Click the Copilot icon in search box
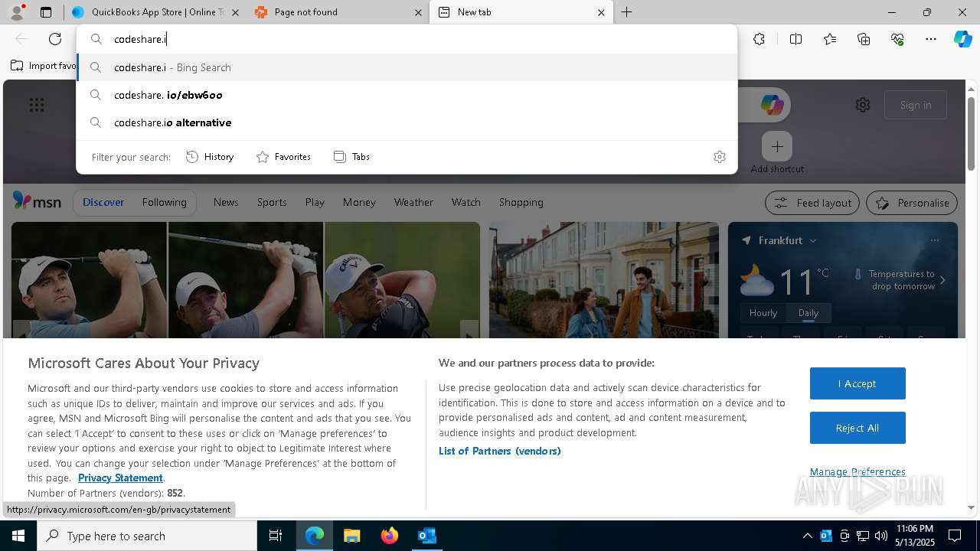This screenshot has width=980, height=551. coord(772,105)
